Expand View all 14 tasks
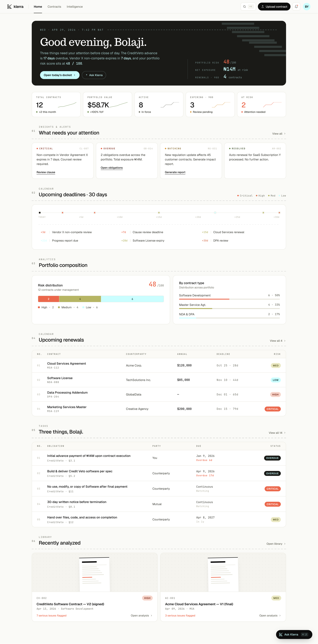The width and height of the screenshot is (318, 644). coord(277,433)
